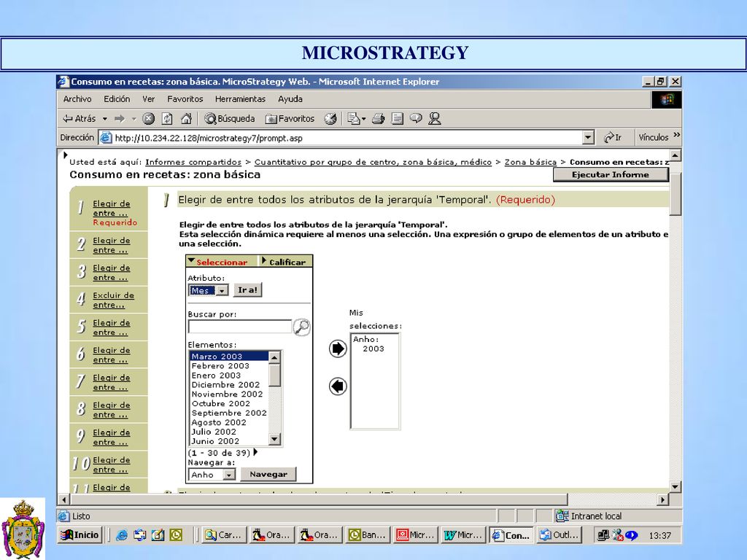
Task: Go back with the Atrás arrow
Action: click(79, 119)
